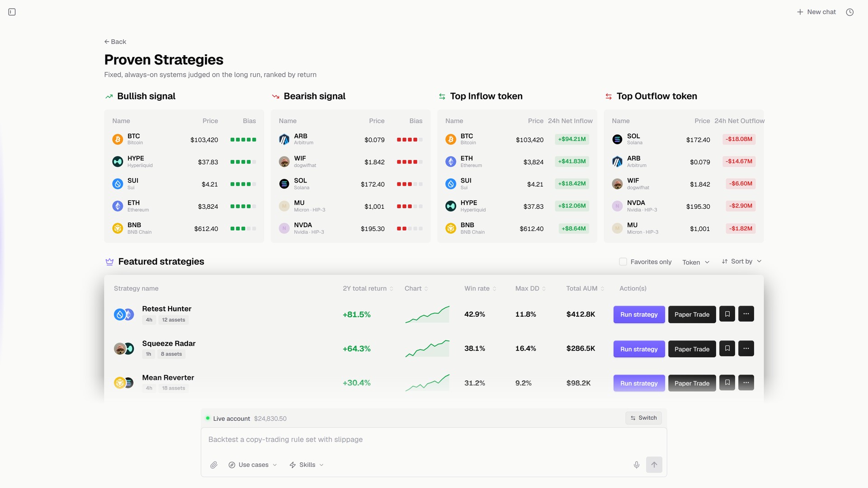Run the Retest Hunter strategy
The height and width of the screenshot is (488, 868).
[x=639, y=314]
